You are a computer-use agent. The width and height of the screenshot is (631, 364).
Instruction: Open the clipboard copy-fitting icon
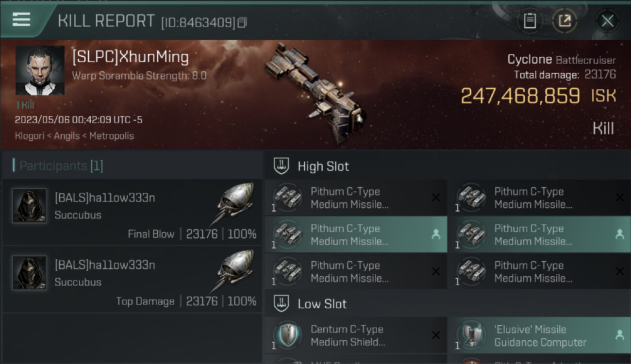pyautogui.click(x=530, y=21)
